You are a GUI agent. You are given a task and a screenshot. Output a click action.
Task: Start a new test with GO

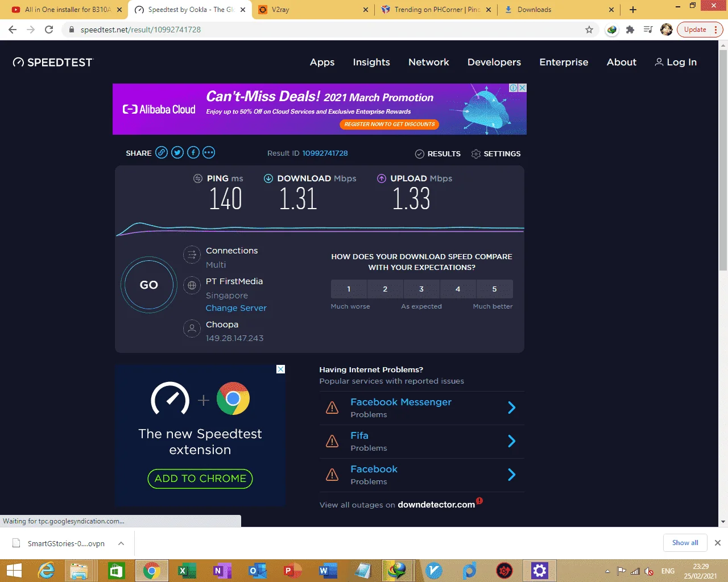pos(149,285)
